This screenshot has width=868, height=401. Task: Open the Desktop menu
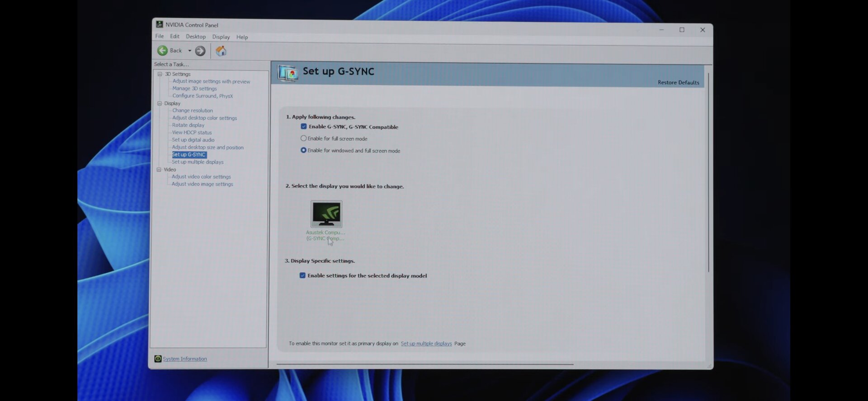tap(196, 37)
